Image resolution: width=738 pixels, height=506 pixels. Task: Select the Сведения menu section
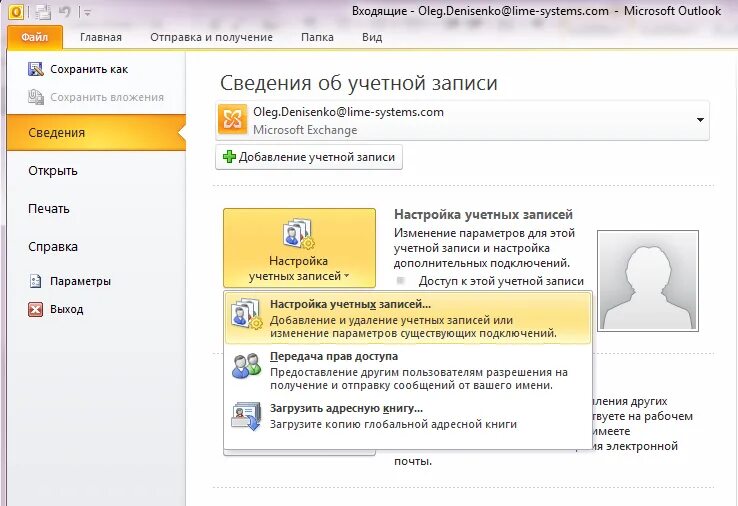[96, 133]
